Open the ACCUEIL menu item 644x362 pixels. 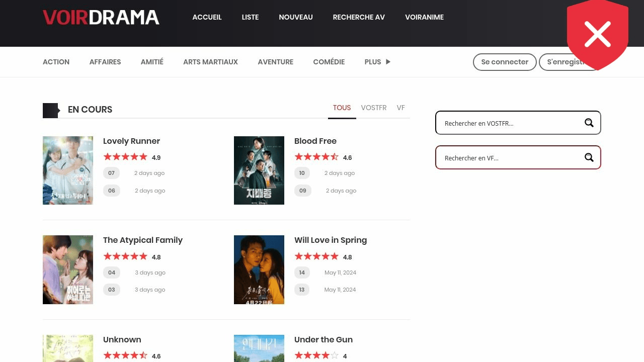tap(207, 17)
